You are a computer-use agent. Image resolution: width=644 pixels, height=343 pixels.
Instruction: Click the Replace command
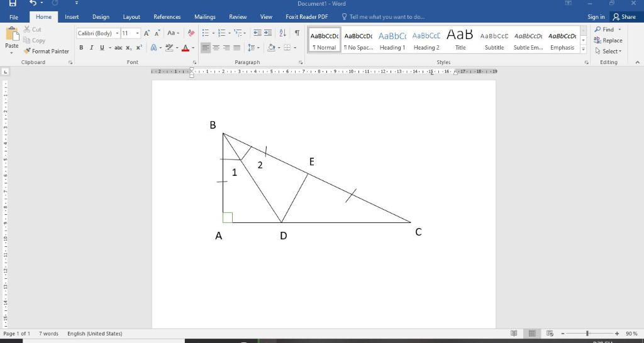pos(608,40)
